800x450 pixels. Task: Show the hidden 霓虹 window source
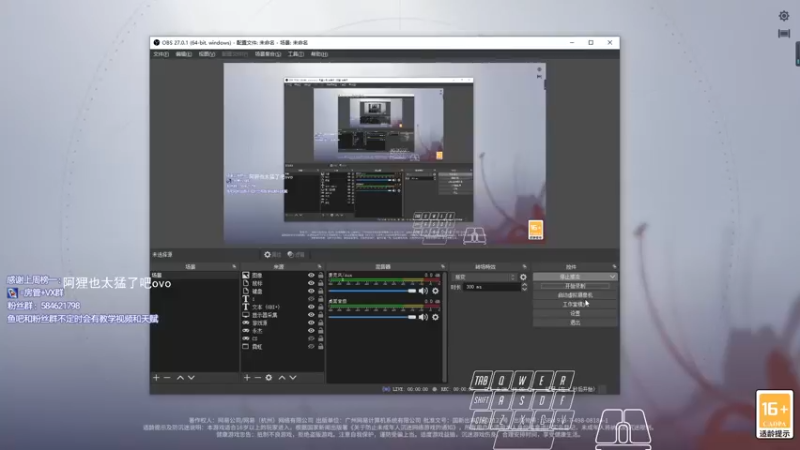(x=311, y=346)
